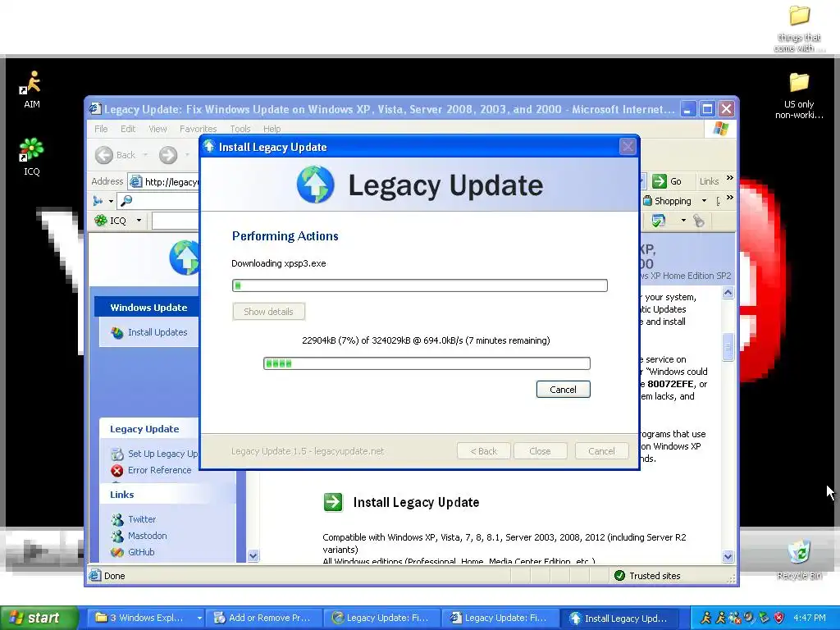This screenshot has height=630, width=840.
Task: Click the Twitter link in the sidebar
Action: pyautogui.click(x=142, y=519)
